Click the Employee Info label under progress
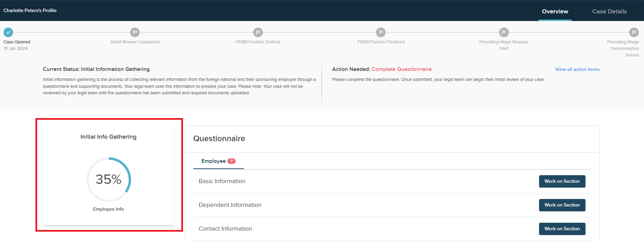644x242 pixels. click(108, 209)
